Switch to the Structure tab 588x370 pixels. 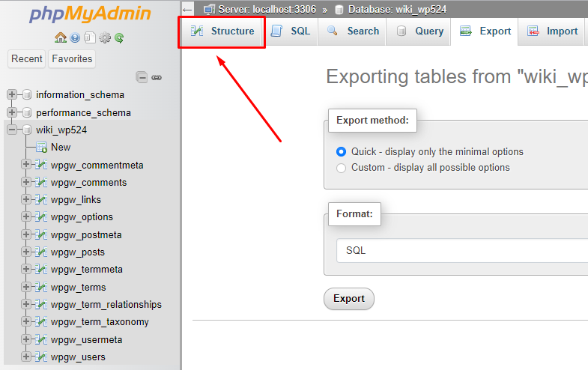coord(222,31)
